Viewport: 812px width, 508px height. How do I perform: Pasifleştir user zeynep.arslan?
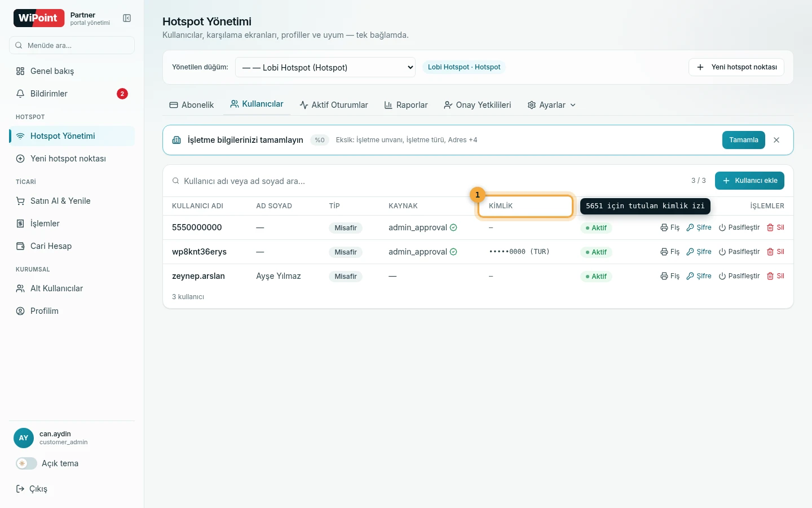739,276
